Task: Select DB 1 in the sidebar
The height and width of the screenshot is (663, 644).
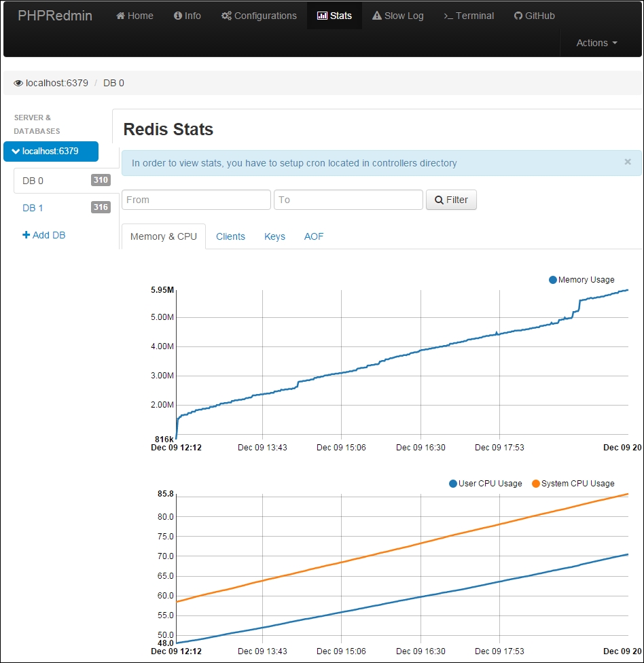Action: click(x=33, y=208)
